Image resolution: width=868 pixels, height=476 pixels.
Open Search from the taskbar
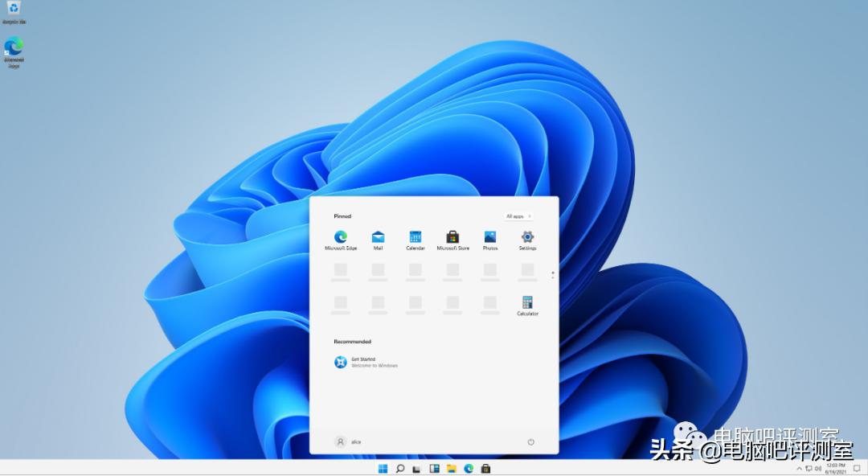point(400,468)
